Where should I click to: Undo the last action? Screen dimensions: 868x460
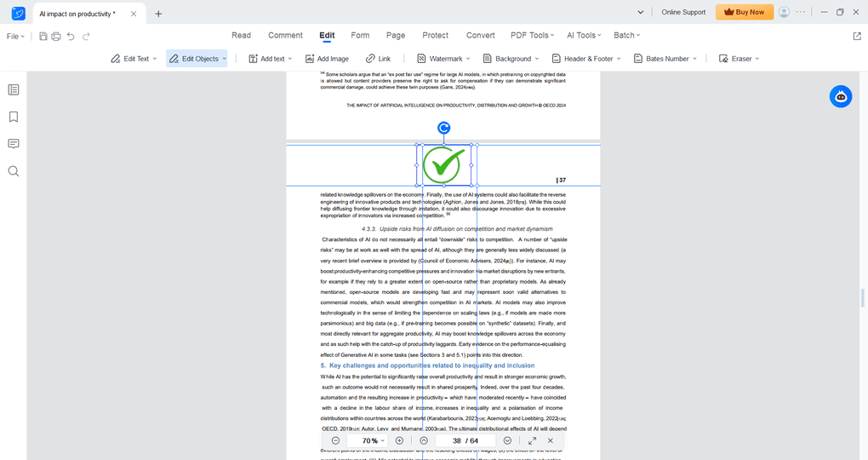point(71,37)
